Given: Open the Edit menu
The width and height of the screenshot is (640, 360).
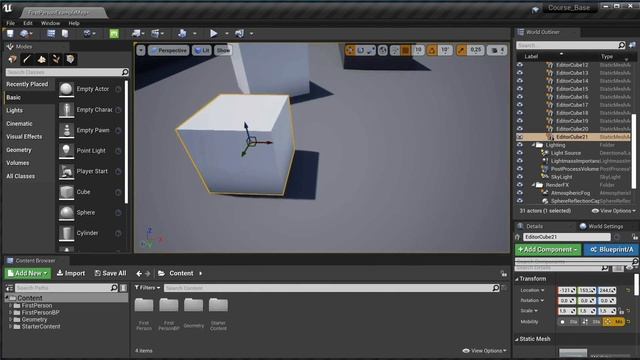Looking at the screenshot, I should [x=28, y=23].
